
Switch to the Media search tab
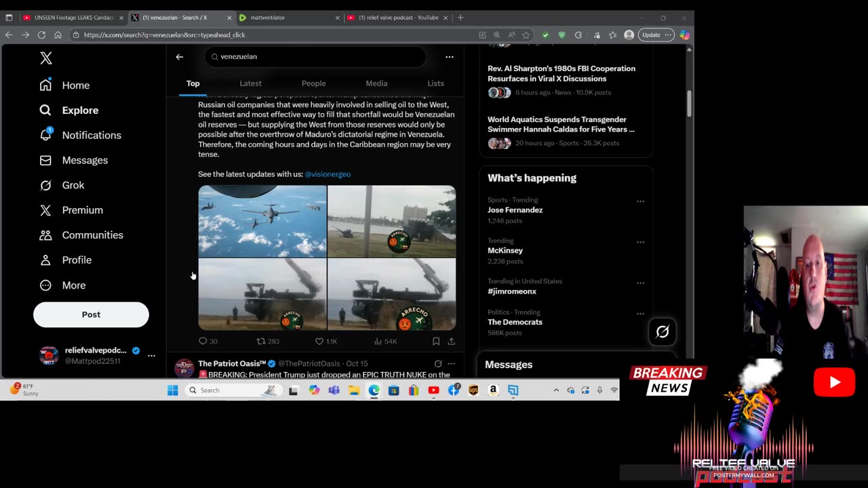376,83
